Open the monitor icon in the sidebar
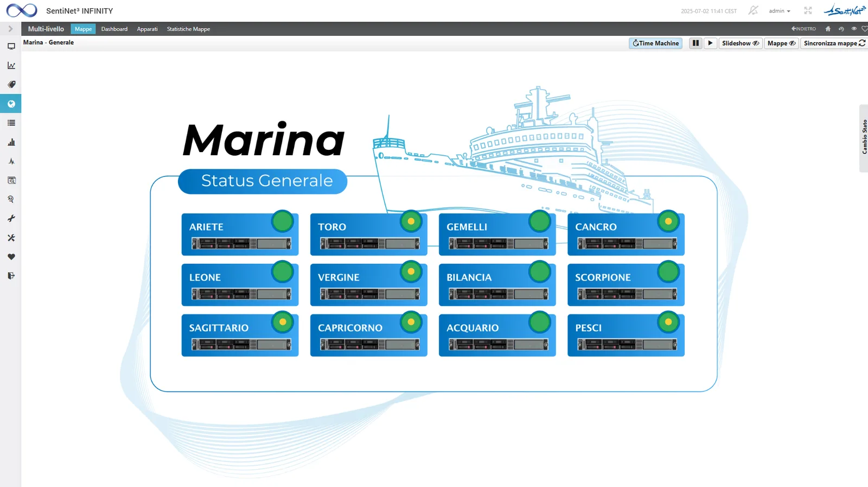868x487 pixels. pos(11,46)
